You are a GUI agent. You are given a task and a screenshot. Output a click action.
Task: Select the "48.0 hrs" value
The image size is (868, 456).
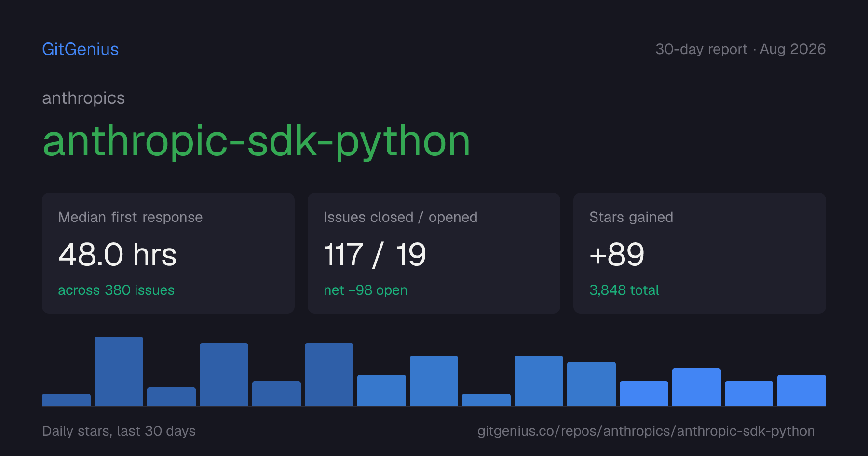[x=117, y=254]
